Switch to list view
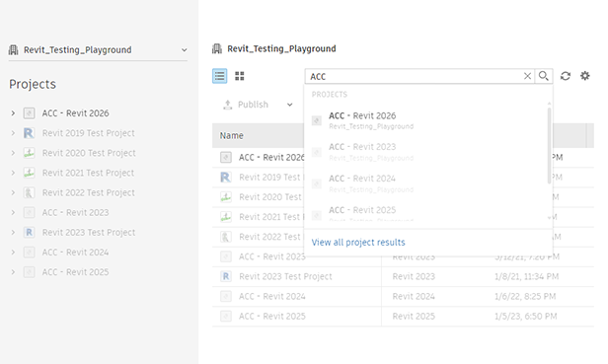608x364 pixels. [x=219, y=76]
